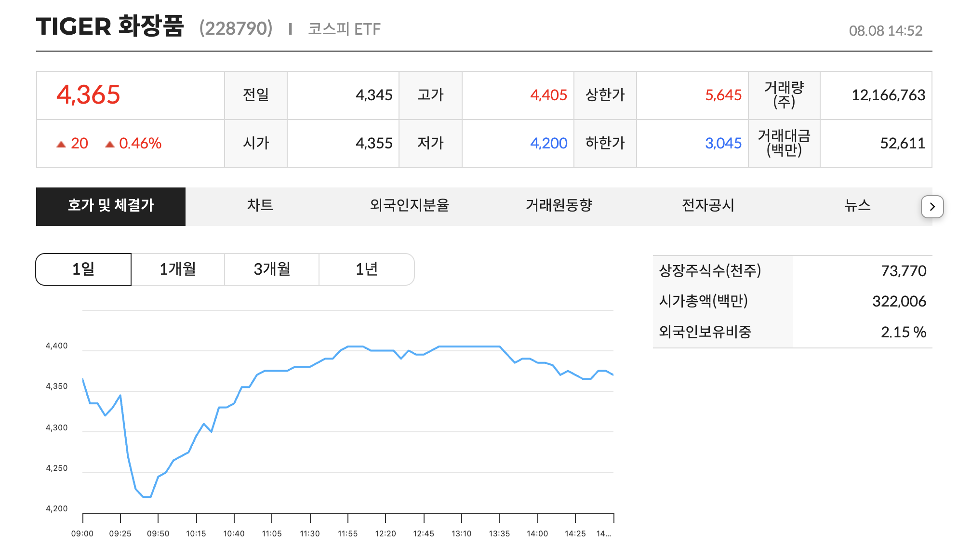Screen dimensions: 958x560
Task: Click the 코스피 ETF label
Action: coord(344,29)
